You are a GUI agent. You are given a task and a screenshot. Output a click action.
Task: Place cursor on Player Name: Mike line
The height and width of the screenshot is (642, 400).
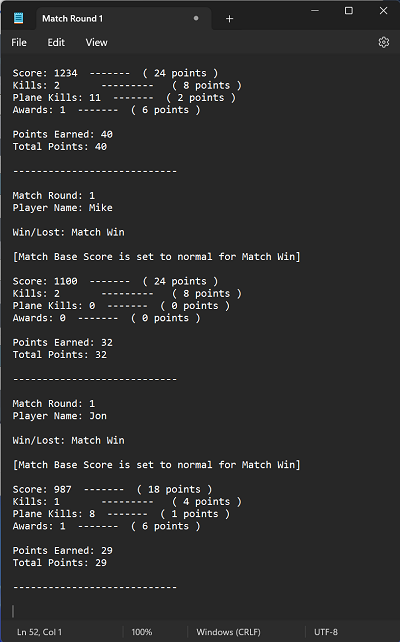pos(63,208)
